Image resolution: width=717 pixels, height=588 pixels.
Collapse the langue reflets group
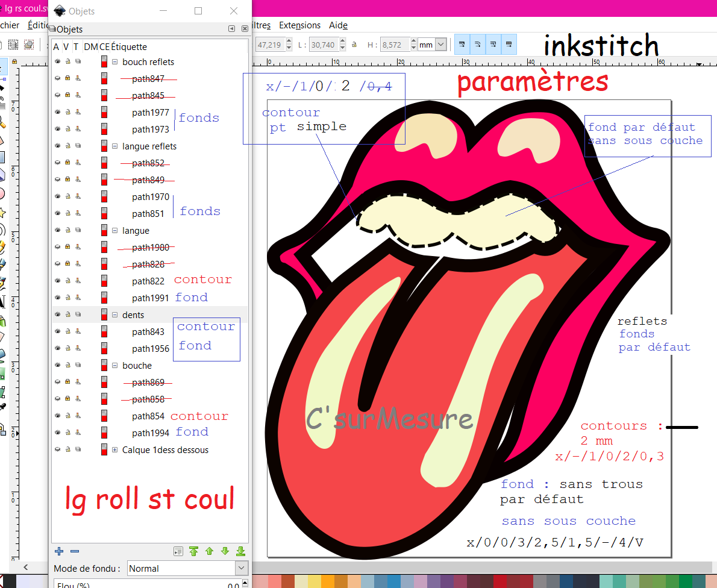pyautogui.click(x=114, y=146)
